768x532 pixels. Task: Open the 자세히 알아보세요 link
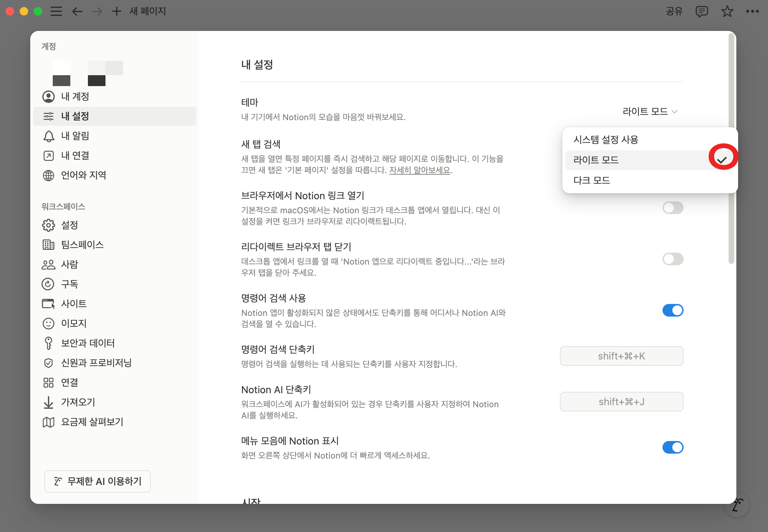click(x=420, y=170)
